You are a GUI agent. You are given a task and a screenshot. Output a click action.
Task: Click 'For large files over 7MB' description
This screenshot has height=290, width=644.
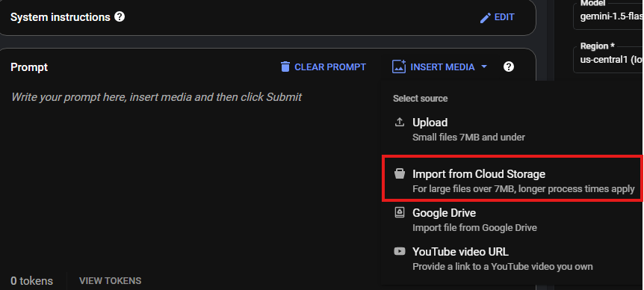coord(524,189)
